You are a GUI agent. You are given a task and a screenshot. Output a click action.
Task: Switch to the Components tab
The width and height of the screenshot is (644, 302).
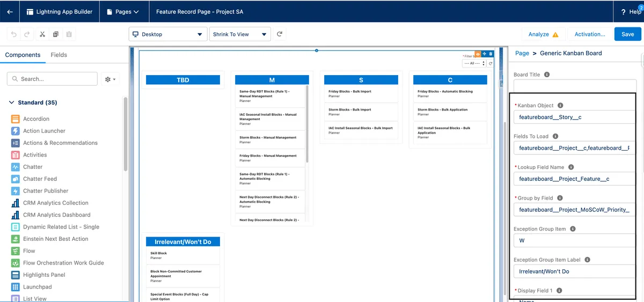(23, 55)
